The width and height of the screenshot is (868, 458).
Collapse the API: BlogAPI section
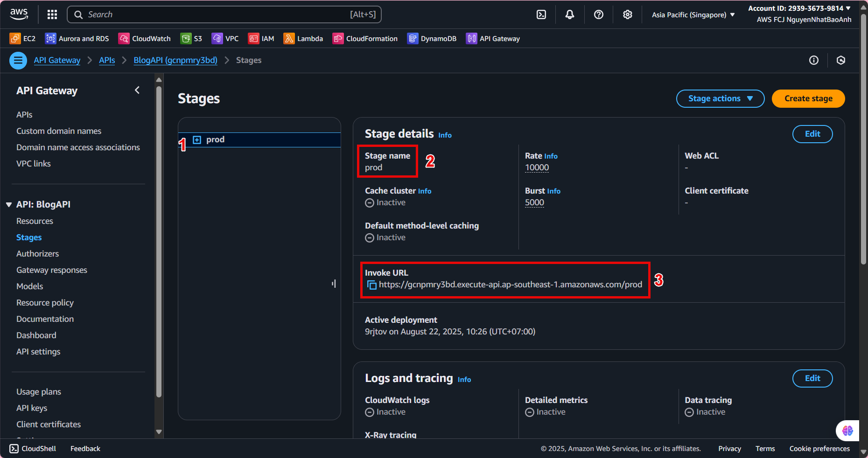[x=9, y=205]
